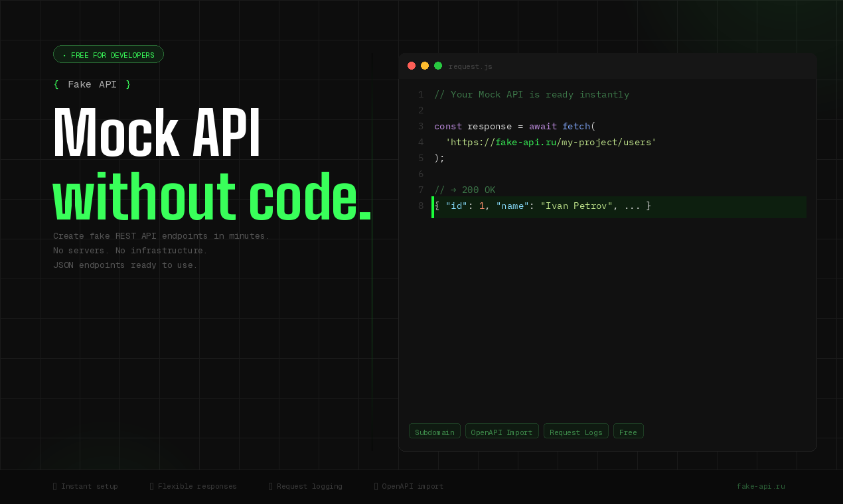The width and height of the screenshot is (843, 504).
Task: Click the green traffic light dot
Action: click(x=438, y=66)
